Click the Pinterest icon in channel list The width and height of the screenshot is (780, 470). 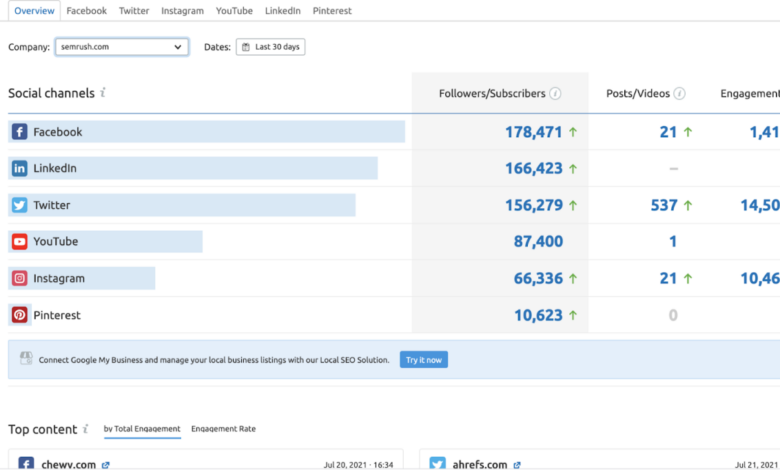(x=20, y=315)
